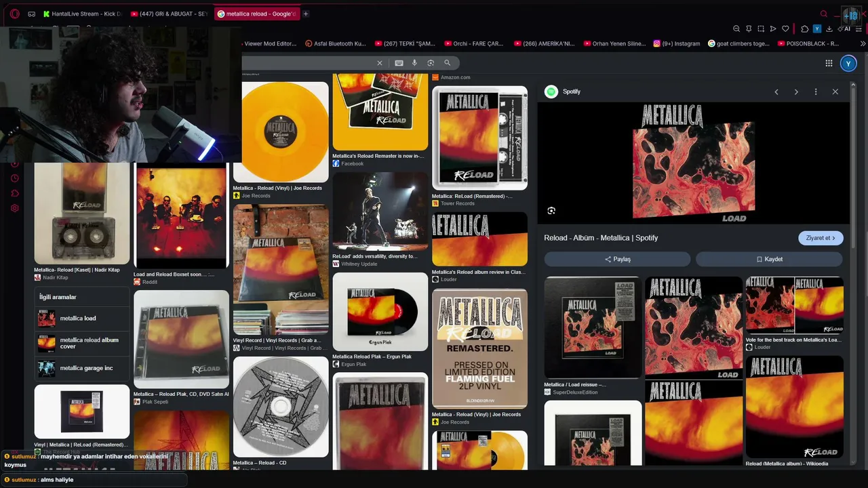Switch to HantalLive Stream Kick tab

(81, 14)
